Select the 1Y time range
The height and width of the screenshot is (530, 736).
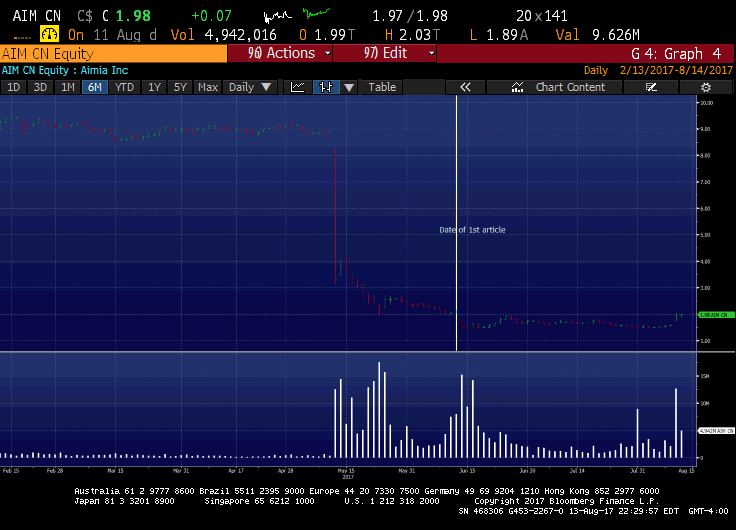[154, 87]
